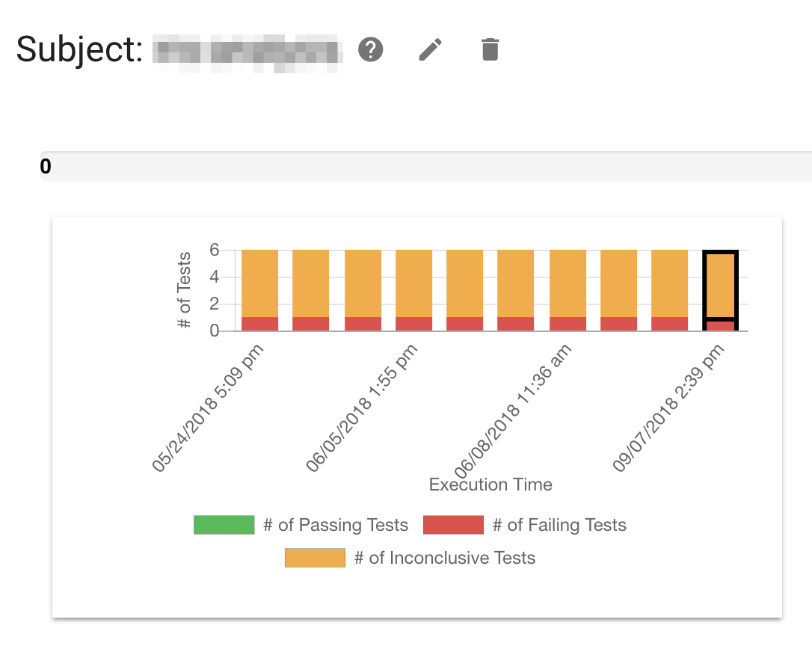
Task: Toggle the '# of Failing Tests' legend label
Action: pos(559,525)
